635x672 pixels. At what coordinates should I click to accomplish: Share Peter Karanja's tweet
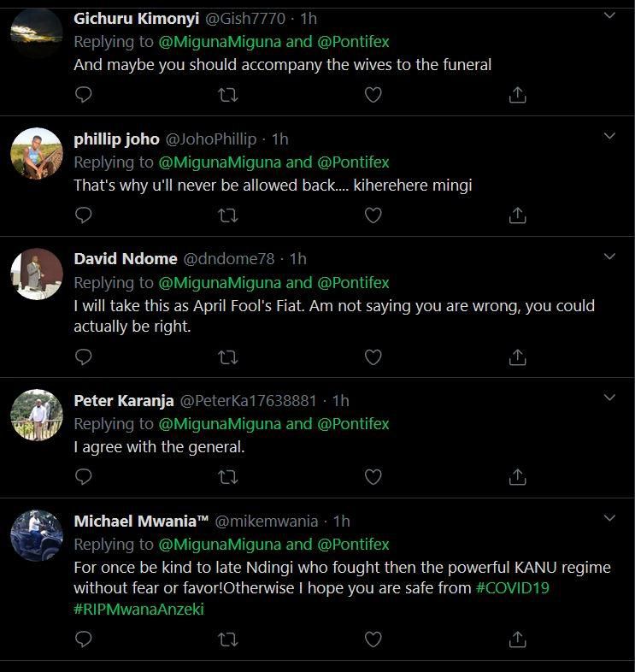(x=517, y=477)
